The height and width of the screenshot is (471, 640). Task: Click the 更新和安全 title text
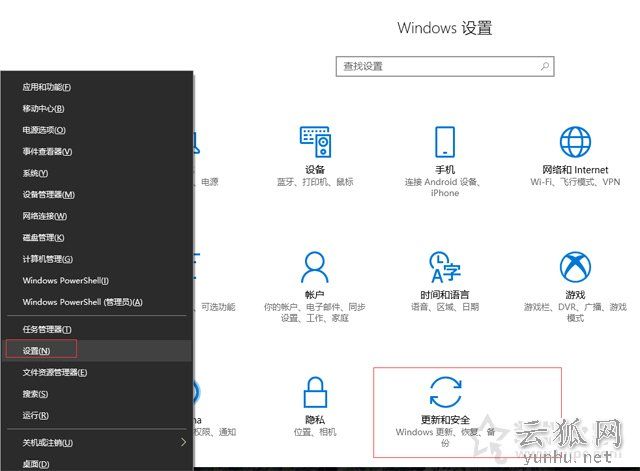pos(445,420)
